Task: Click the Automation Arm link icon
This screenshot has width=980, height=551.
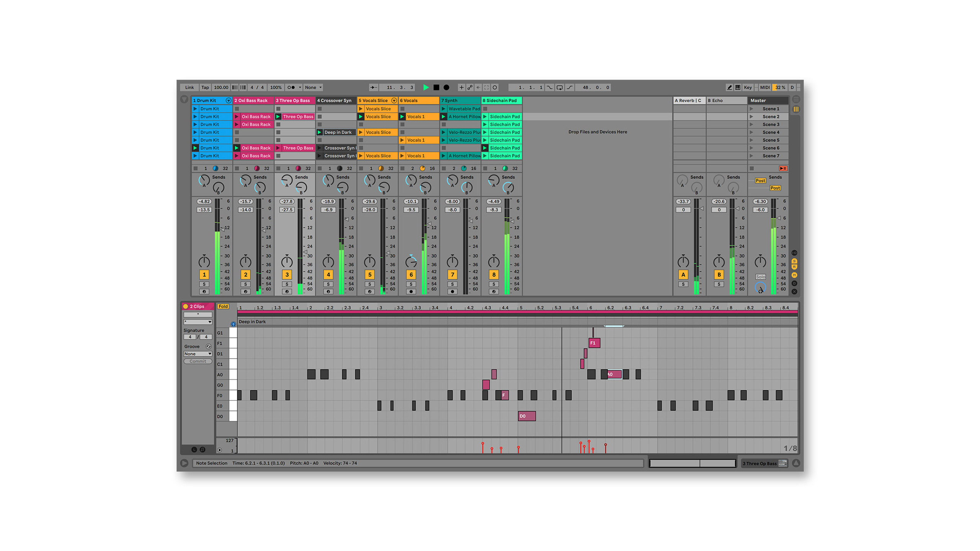Action: pos(470,87)
